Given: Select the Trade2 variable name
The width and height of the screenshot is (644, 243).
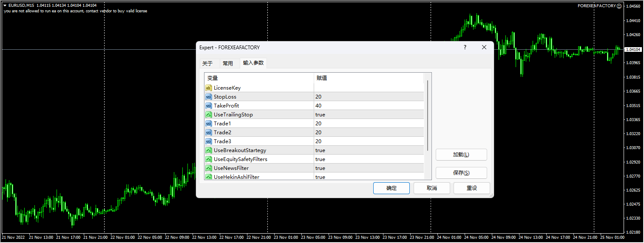Looking at the screenshot, I should [x=223, y=133].
